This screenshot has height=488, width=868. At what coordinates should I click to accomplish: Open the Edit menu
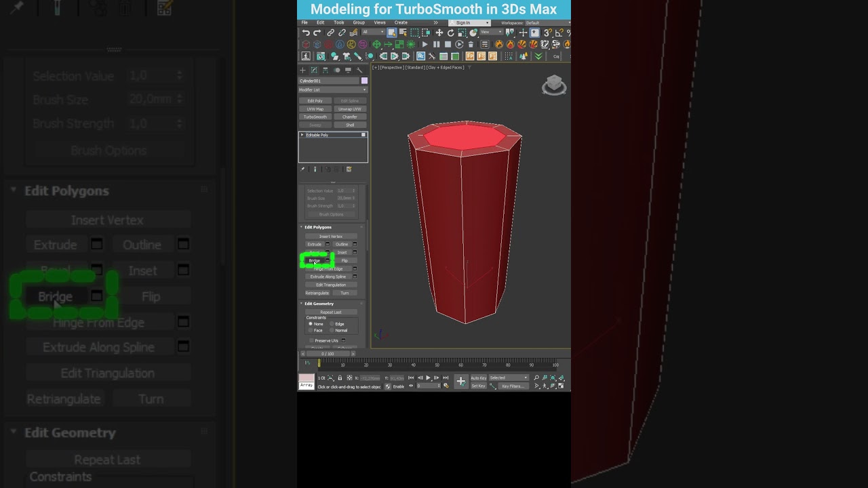click(x=320, y=22)
